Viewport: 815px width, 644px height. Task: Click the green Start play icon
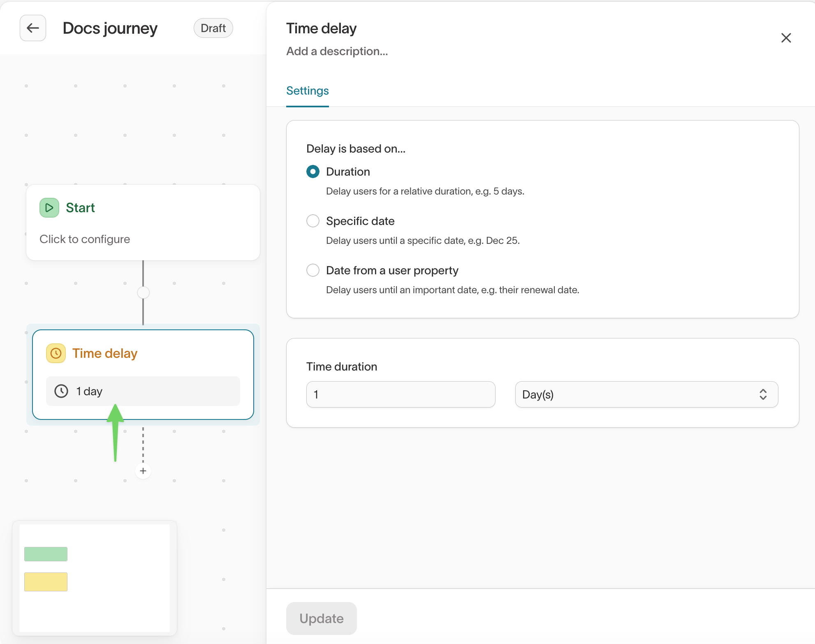49,208
